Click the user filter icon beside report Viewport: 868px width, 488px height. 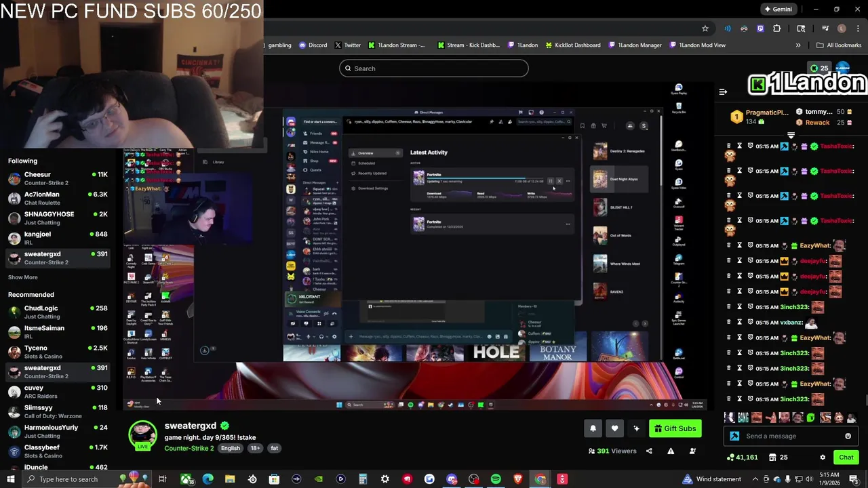692,451
